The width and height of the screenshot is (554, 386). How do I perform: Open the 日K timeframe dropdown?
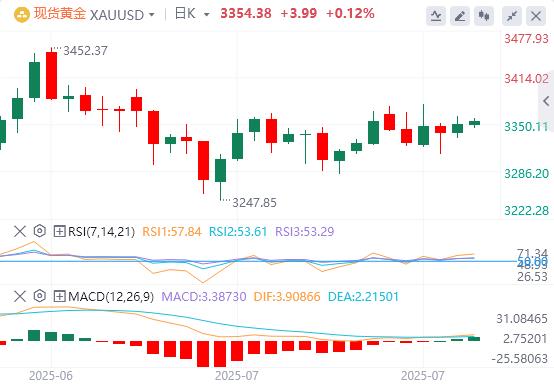pyautogui.click(x=207, y=15)
